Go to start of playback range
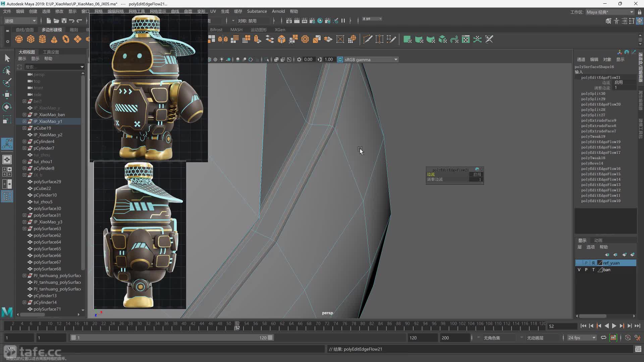Screen dimensions: 644x362 tap(583, 326)
